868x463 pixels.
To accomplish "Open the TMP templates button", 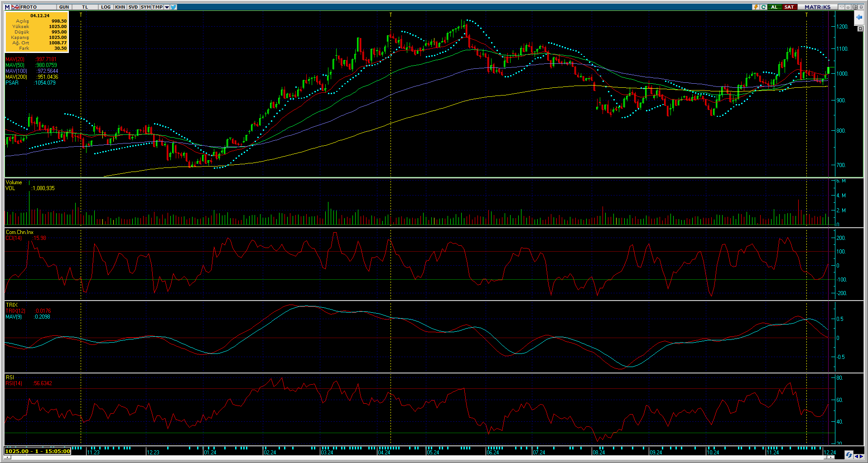I will point(158,7).
